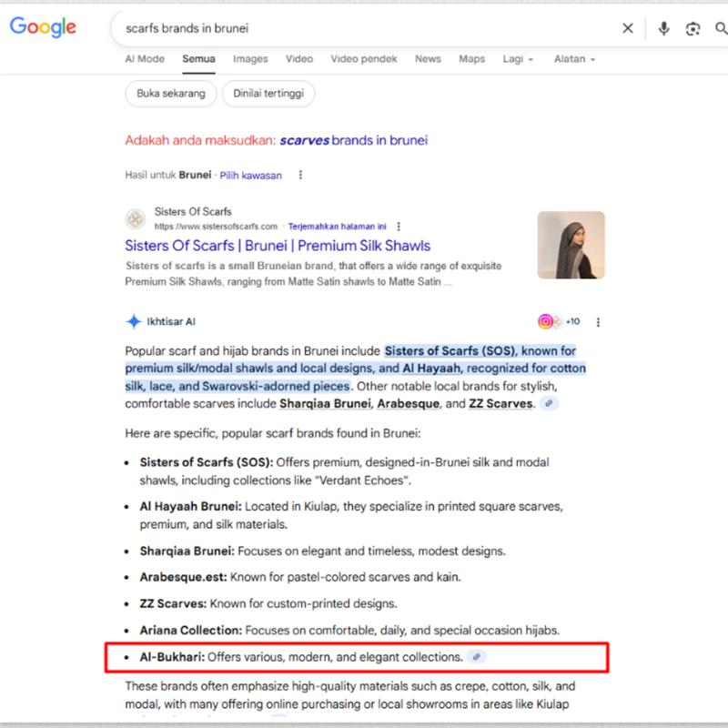This screenshot has width=728, height=728.
Task: Open Sisters Of Scarfs Premium Silk Shawls link
Action: tap(278, 246)
